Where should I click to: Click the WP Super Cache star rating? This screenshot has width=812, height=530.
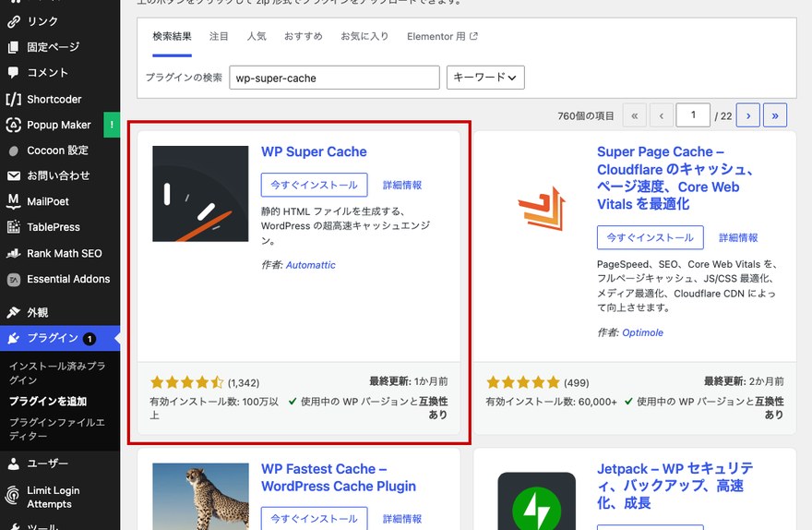click(x=187, y=382)
